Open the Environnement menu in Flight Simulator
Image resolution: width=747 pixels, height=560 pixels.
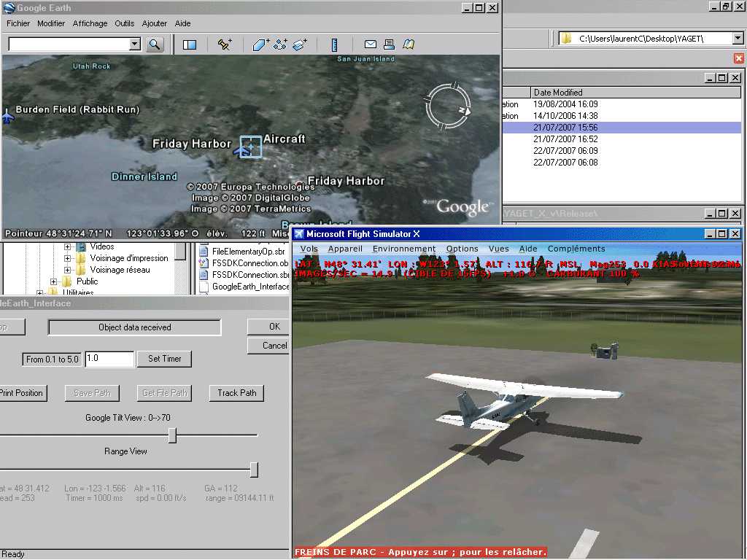pyautogui.click(x=403, y=249)
